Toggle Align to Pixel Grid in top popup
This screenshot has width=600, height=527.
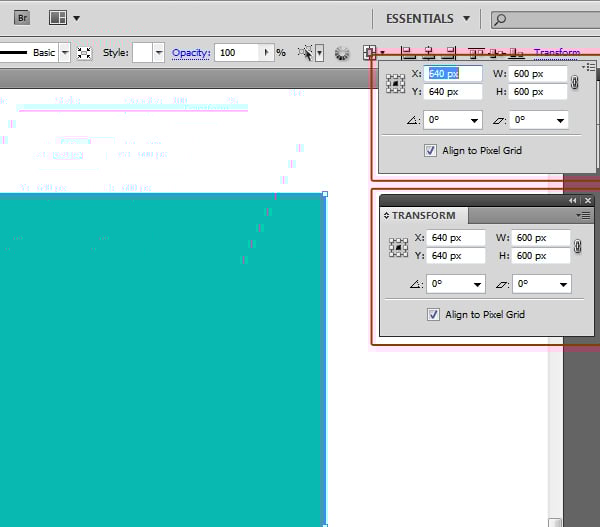431,150
